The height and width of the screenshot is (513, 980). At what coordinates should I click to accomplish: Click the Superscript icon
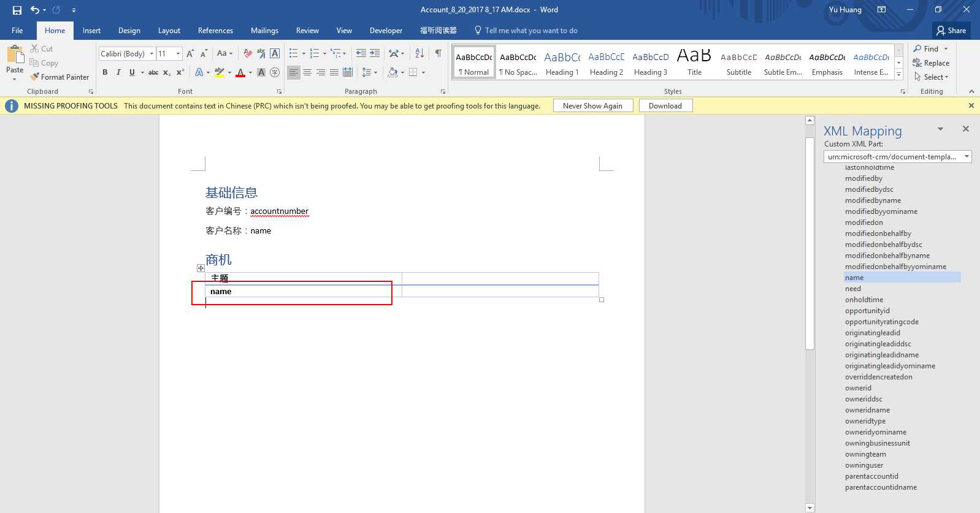[x=180, y=72]
